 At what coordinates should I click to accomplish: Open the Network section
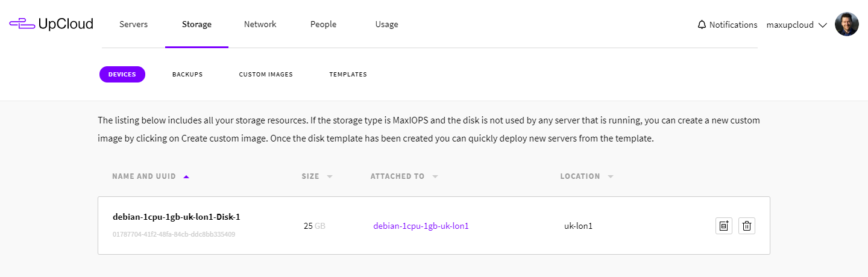pos(260,25)
